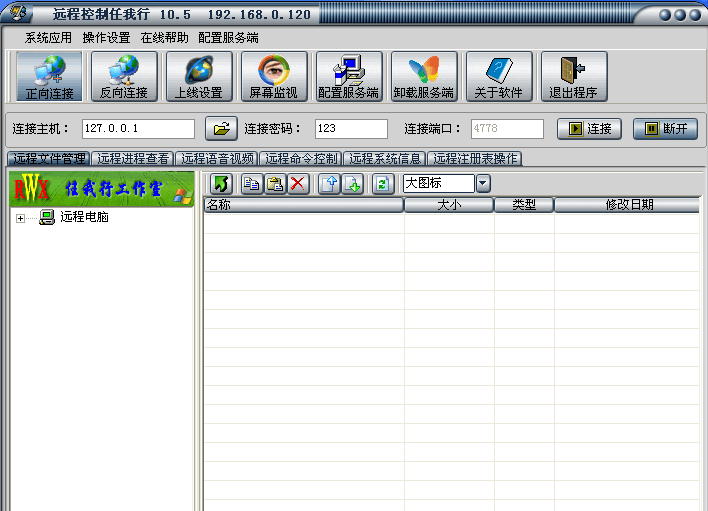Screen dimensions: 708x511
Task: Click the 断开 disconnect button
Action: (x=666, y=129)
